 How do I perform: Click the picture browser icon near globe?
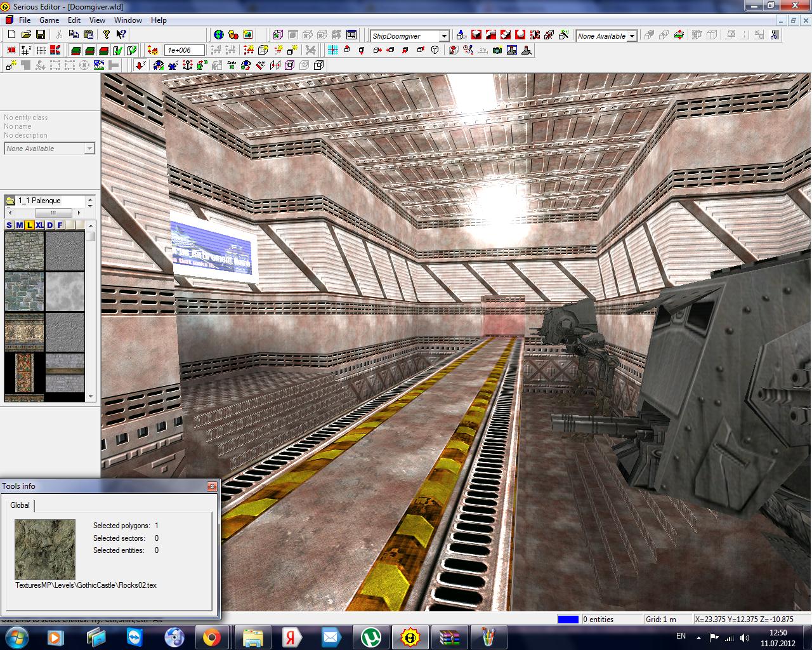(247, 34)
